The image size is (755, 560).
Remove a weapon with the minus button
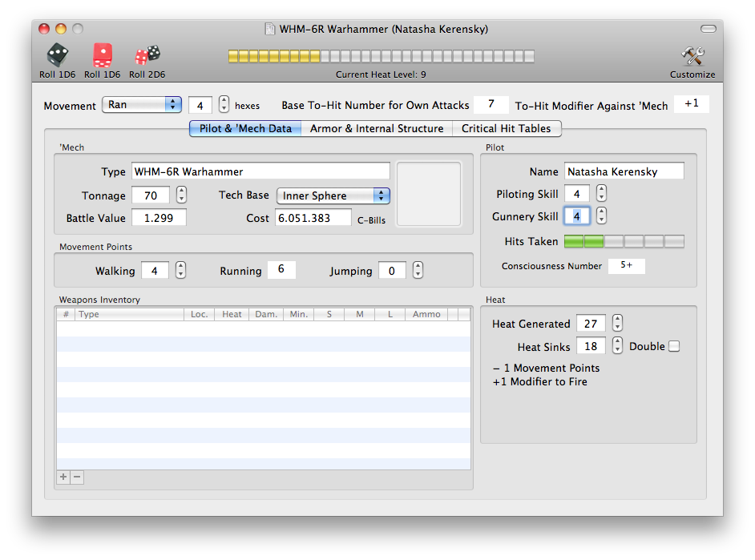77,477
